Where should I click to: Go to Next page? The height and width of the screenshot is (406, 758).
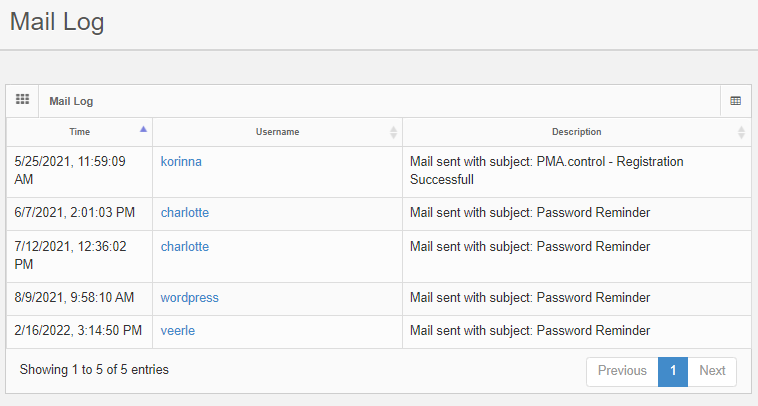point(712,371)
